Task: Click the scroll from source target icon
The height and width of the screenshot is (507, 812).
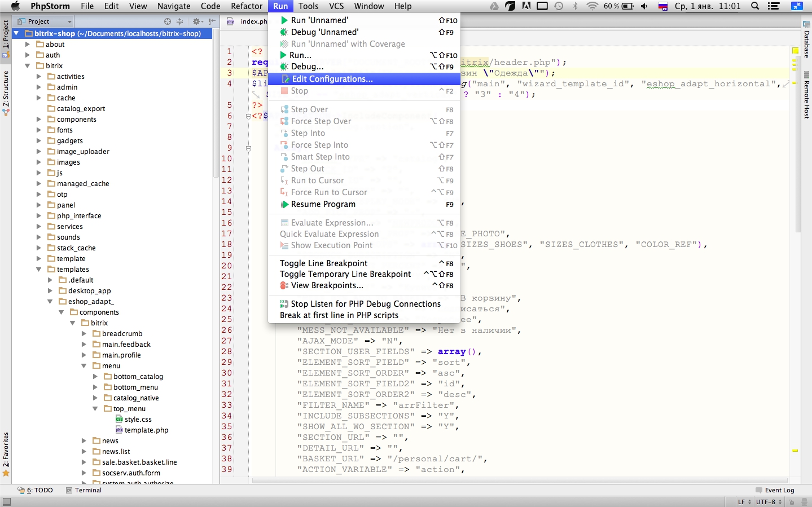Action: (168, 21)
